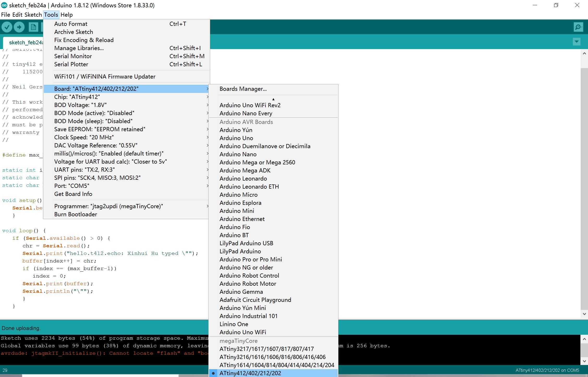
Task: Click Get Board Info
Action: (126, 194)
